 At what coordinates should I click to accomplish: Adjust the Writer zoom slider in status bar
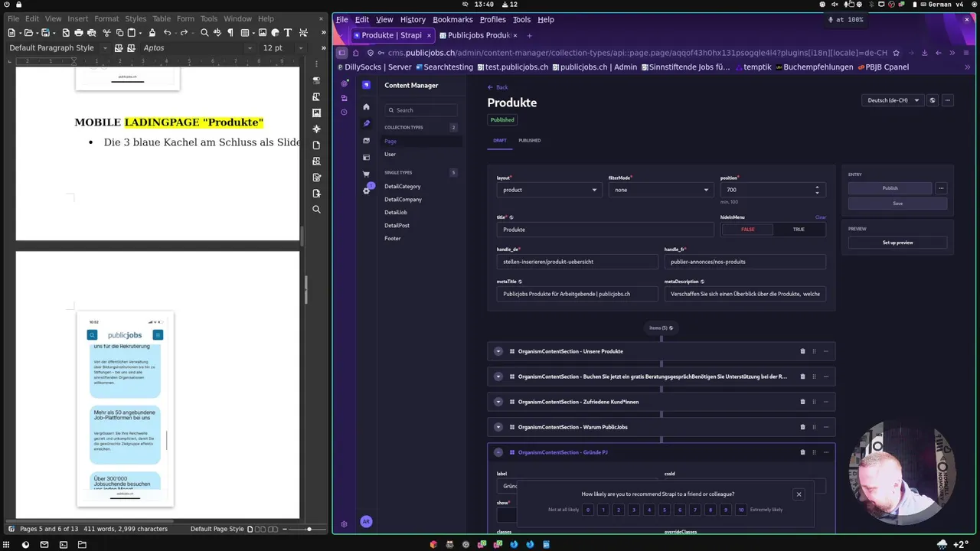309,529
